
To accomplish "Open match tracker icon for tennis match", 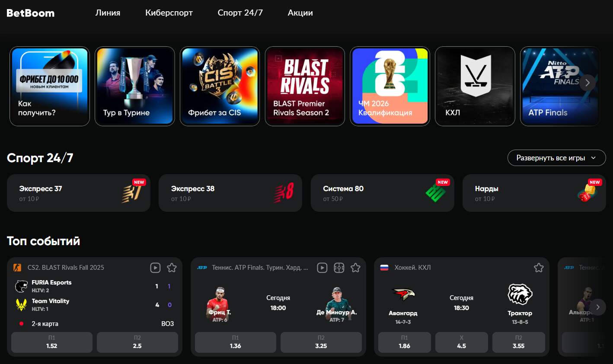I will [339, 268].
